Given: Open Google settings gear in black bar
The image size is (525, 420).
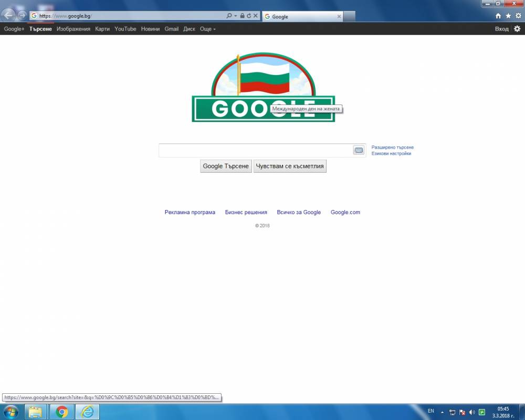Looking at the screenshot, I should point(517,29).
